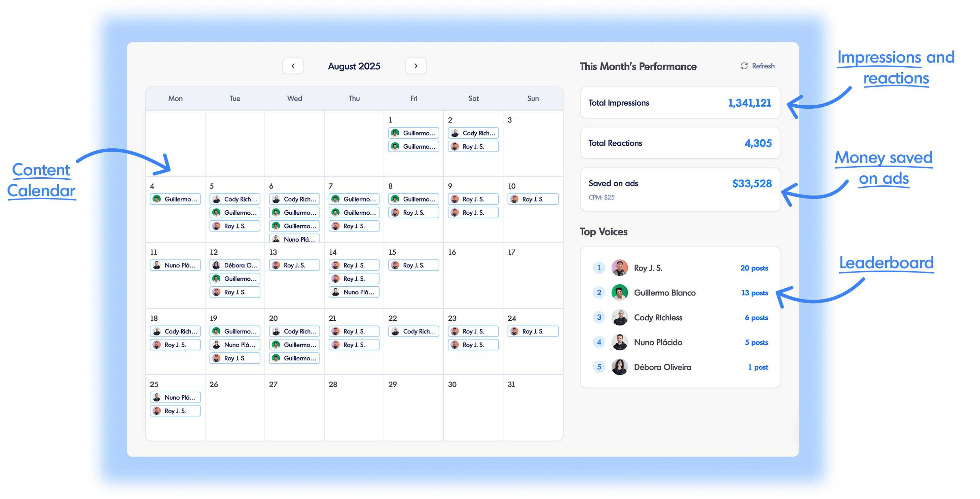Click Roy J. S.'s avatar in Top Voices
Image resolution: width=980 pixels, height=499 pixels.
coord(620,268)
